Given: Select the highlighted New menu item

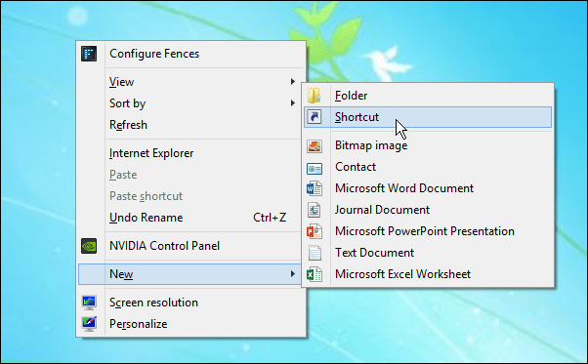Looking at the screenshot, I should pyautogui.click(x=190, y=274).
